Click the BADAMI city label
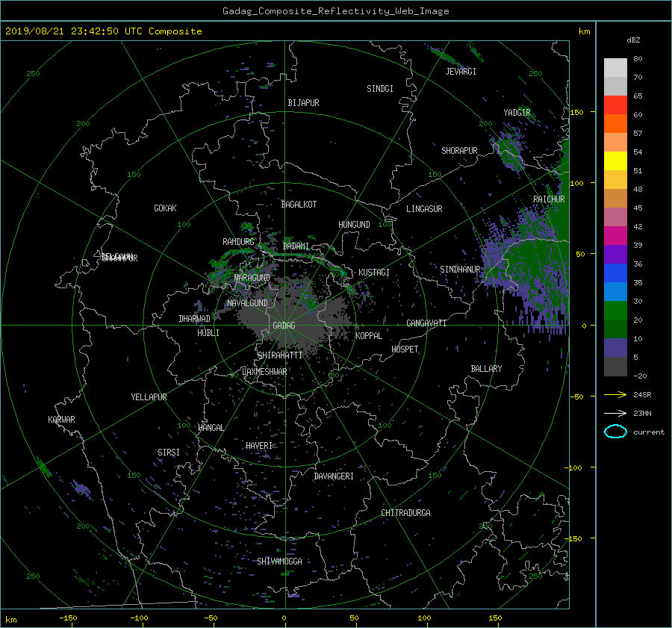 [296, 246]
